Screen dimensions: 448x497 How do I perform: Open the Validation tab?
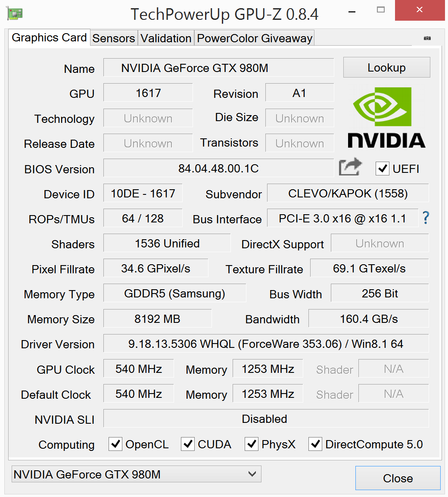166,38
